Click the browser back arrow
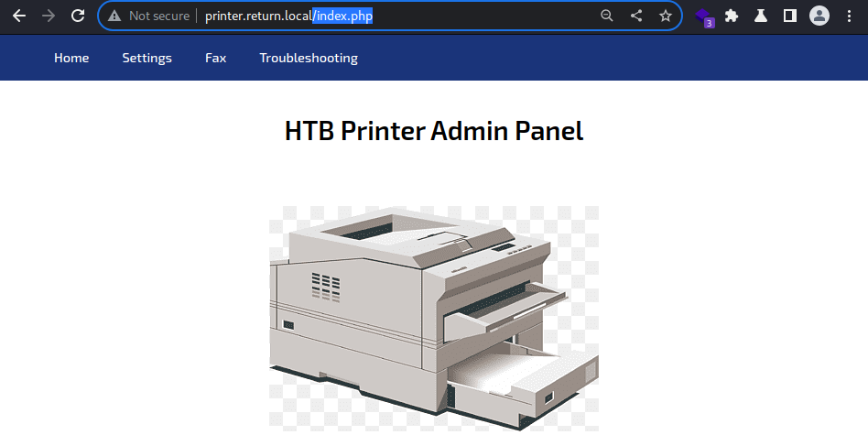Viewport: 868px width, 435px height. click(x=19, y=16)
